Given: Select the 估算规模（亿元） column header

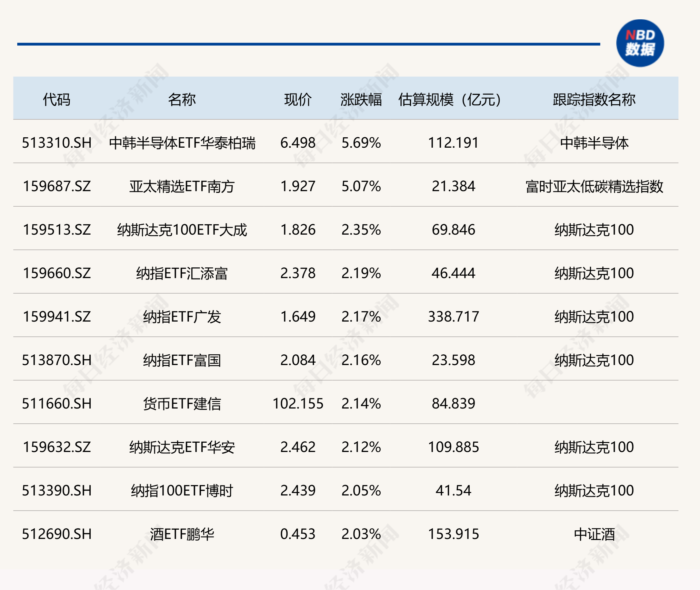Looking at the screenshot, I should (450, 100).
